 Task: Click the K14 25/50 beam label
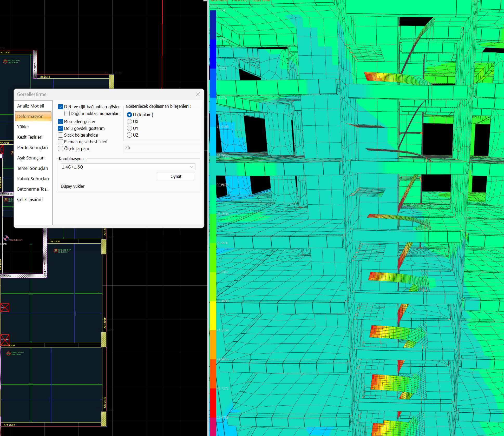pos(9,425)
